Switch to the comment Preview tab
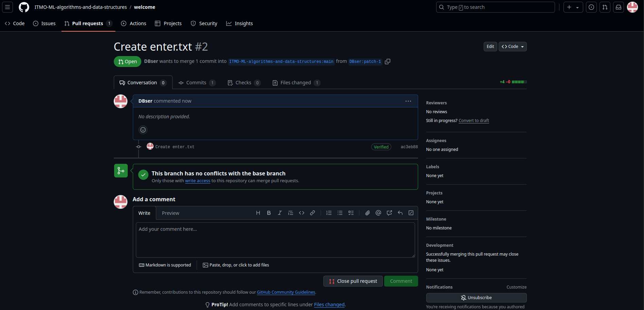 [171, 213]
